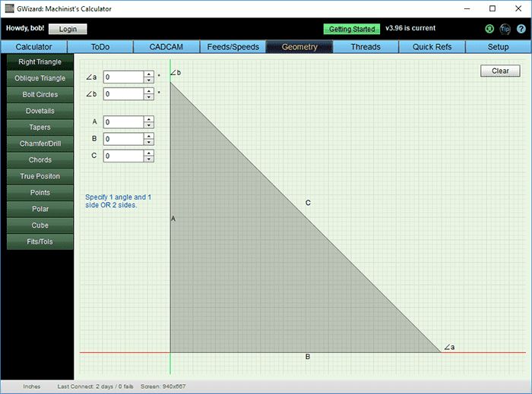Decrease side A with down stepper
Viewport: 532px width, 394px height.
click(x=149, y=125)
